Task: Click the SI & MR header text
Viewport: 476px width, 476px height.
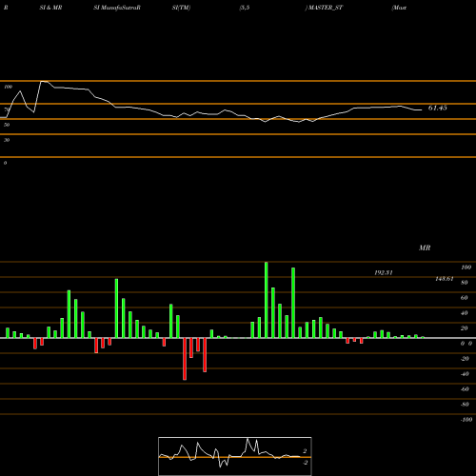Action: (50, 8)
